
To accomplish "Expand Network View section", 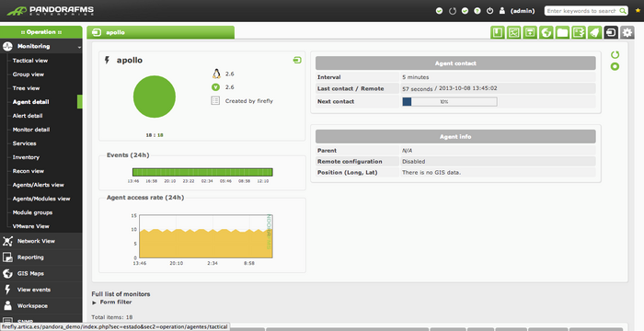I will (41, 241).
